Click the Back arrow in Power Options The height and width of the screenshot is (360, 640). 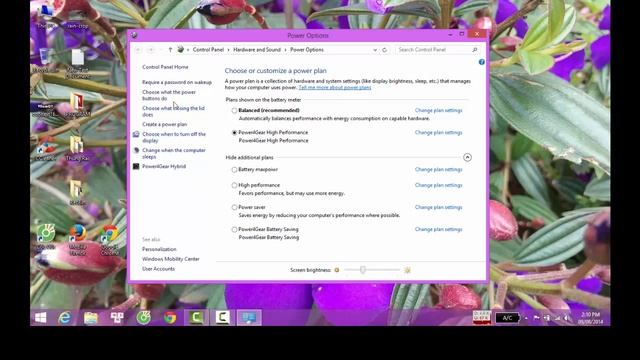click(x=138, y=50)
